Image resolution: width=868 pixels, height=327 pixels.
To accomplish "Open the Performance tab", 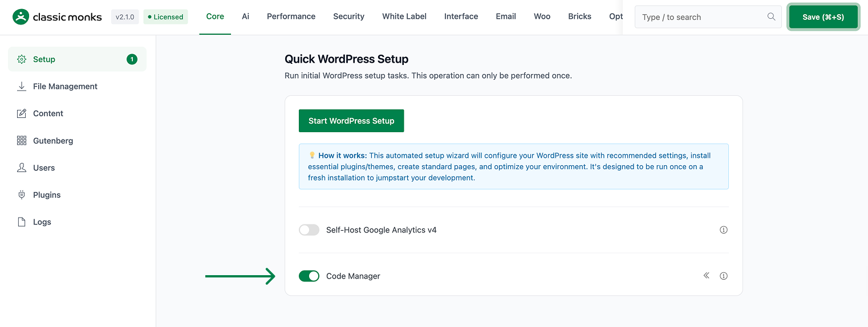I will click(291, 17).
